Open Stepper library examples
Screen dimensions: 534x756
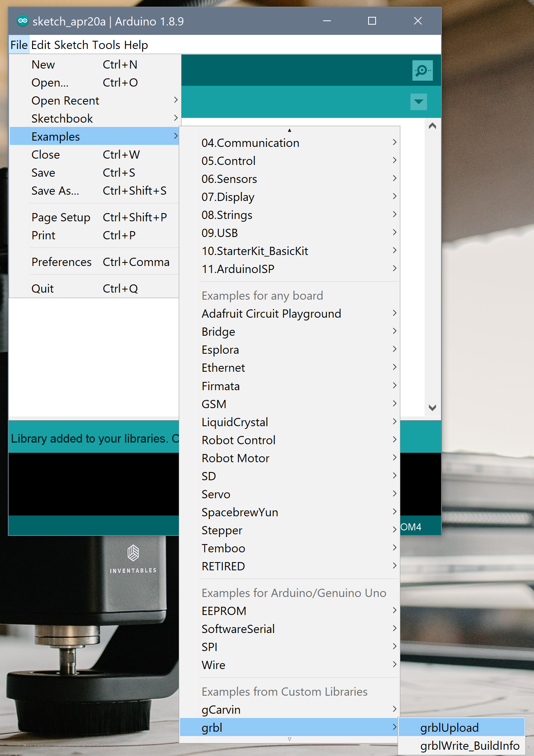[289, 530]
